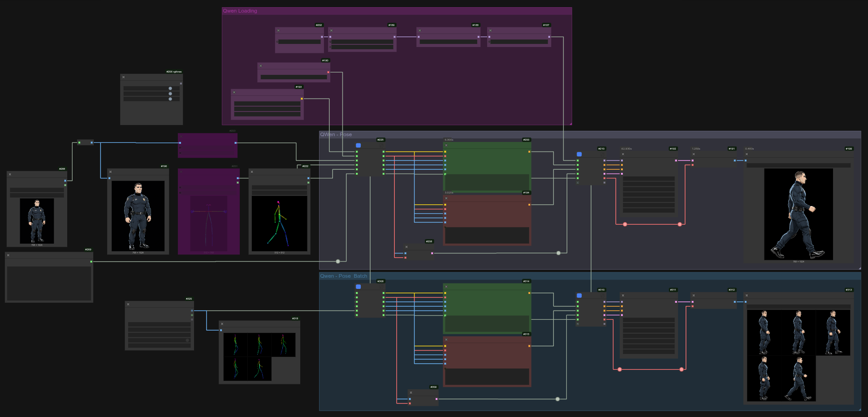Viewport: 868px width, 417px height.
Task: Select the "Qwen - Pose Batch" group title
Action: pyautogui.click(x=343, y=276)
